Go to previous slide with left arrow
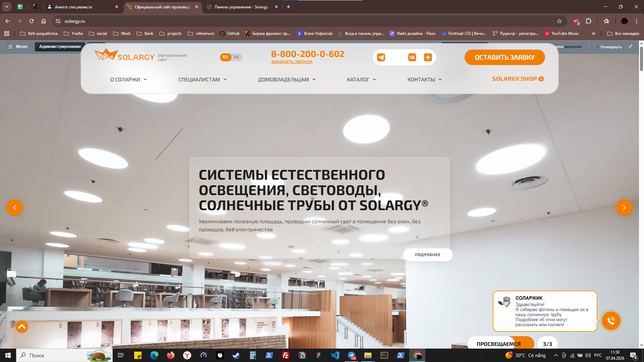 pyautogui.click(x=14, y=208)
